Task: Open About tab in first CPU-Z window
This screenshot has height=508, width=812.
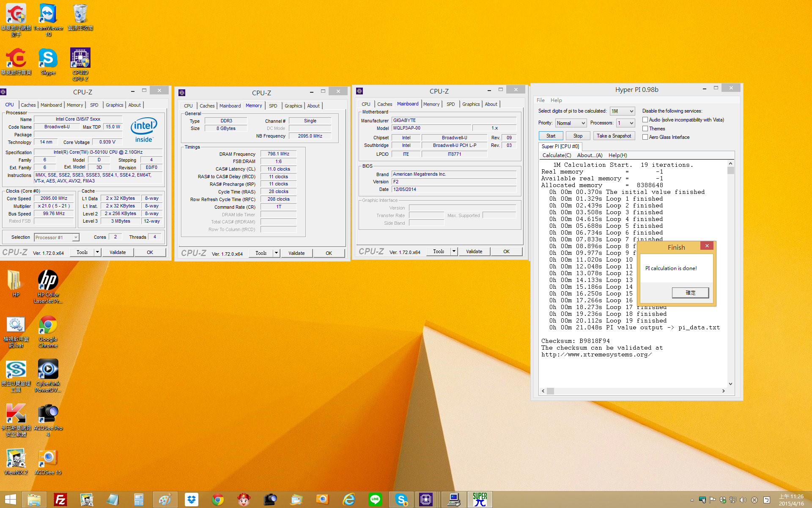Action: tap(134, 105)
